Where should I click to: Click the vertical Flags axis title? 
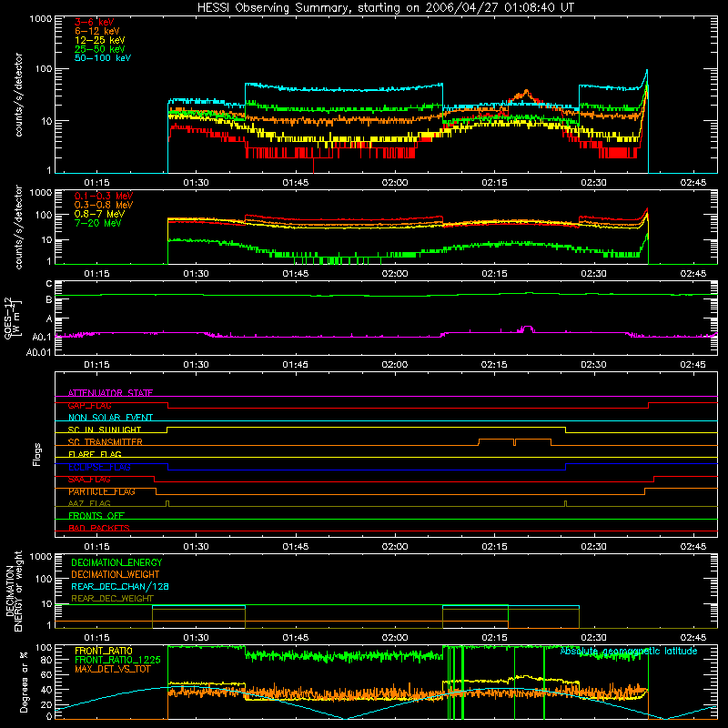[x=36, y=454]
